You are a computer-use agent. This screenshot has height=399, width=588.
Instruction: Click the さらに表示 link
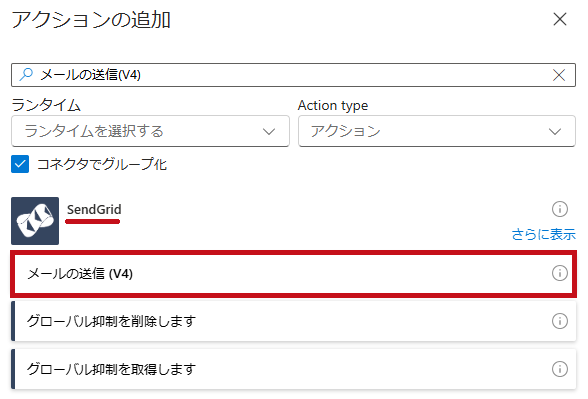coord(543,234)
